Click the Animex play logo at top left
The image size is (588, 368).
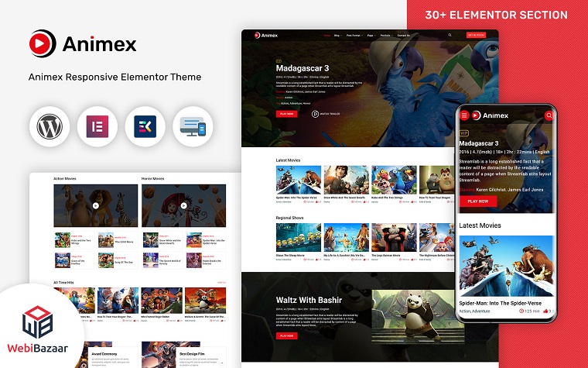coord(43,44)
